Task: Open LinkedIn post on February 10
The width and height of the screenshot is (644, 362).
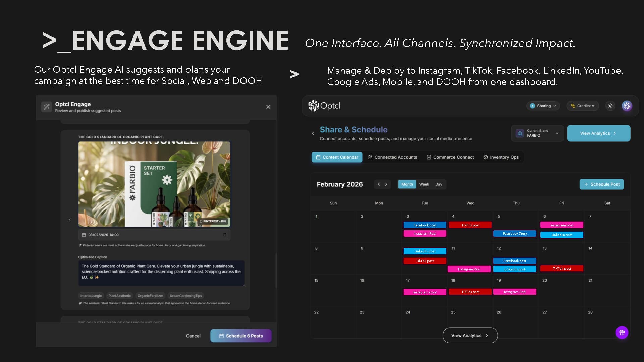Action: pyautogui.click(x=425, y=251)
